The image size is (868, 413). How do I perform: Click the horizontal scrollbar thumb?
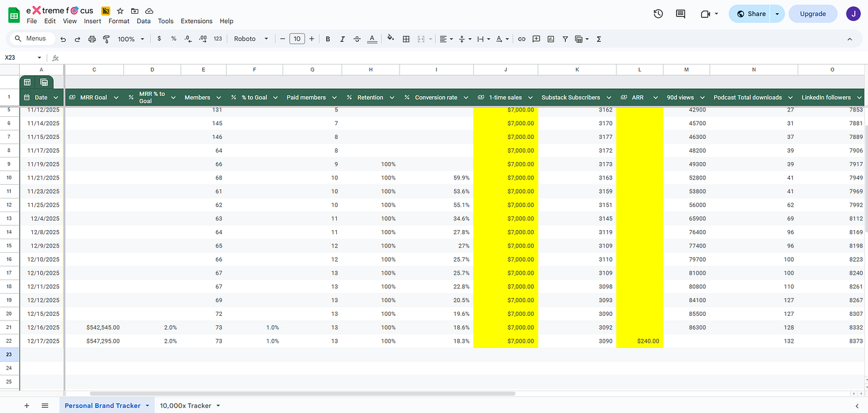[x=302, y=393]
